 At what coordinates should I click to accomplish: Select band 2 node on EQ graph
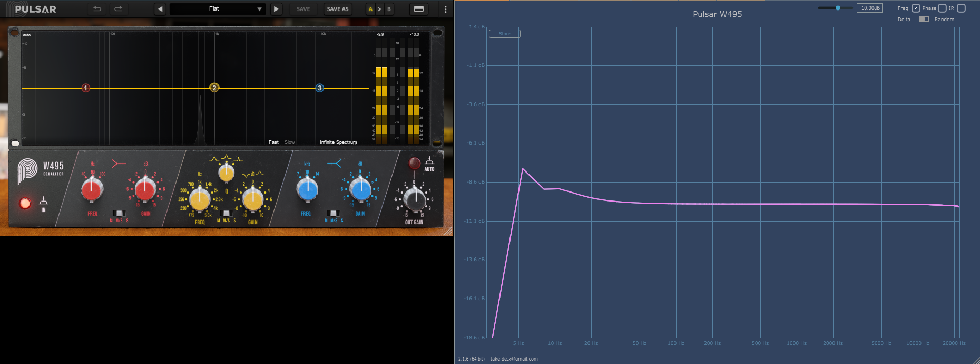214,88
